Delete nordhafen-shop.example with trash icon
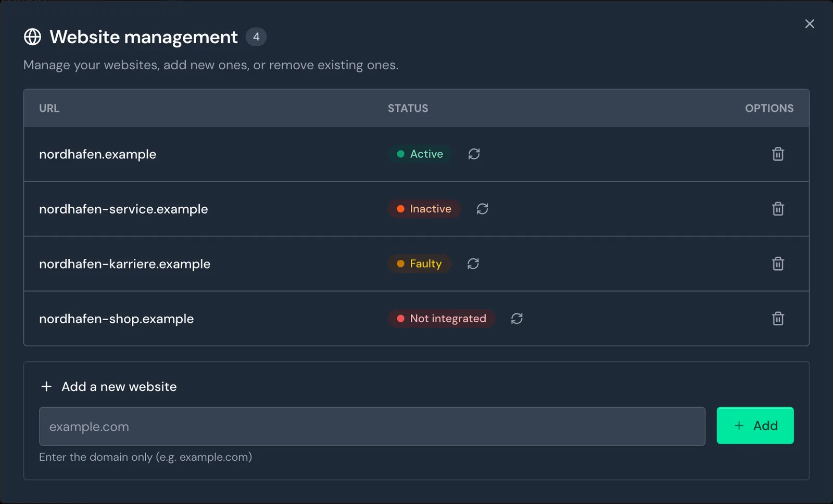The width and height of the screenshot is (833, 504). pyautogui.click(x=778, y=319)
